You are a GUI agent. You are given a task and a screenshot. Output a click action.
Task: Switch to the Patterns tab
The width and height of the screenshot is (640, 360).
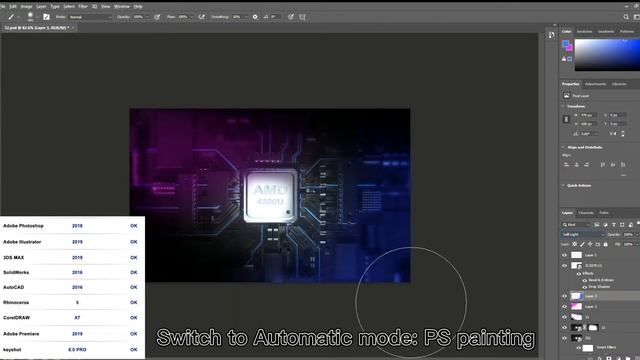pyautogui.click(x=627, y=31)
